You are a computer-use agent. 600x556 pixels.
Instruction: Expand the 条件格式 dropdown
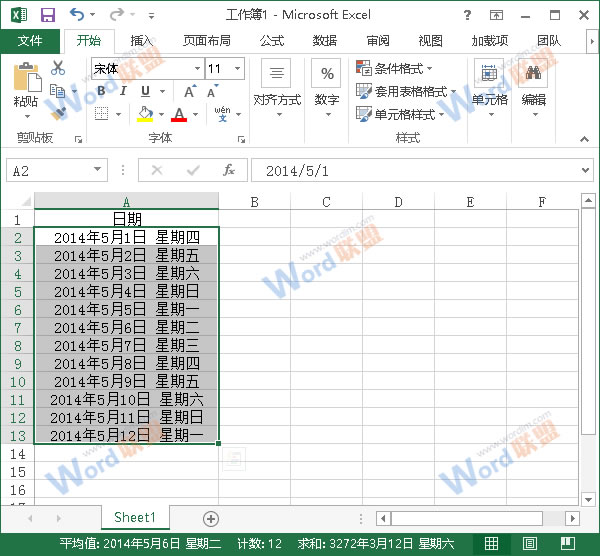[x=429, y=69]
